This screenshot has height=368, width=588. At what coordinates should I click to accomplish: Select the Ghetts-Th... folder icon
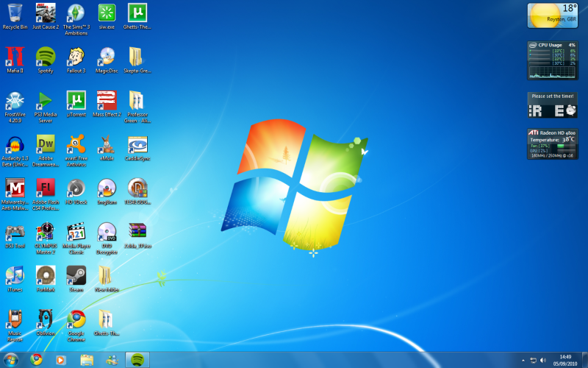point(107,323)
